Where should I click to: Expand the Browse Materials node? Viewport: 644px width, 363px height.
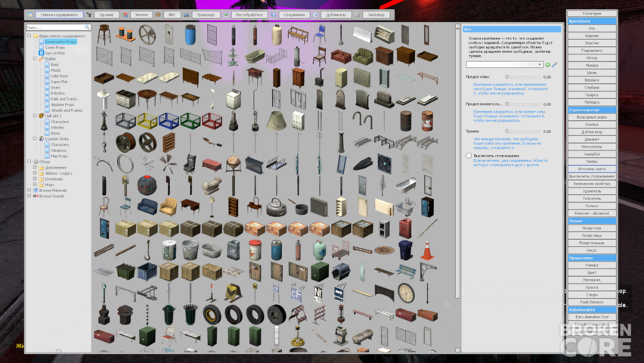(x=29, y=191)
